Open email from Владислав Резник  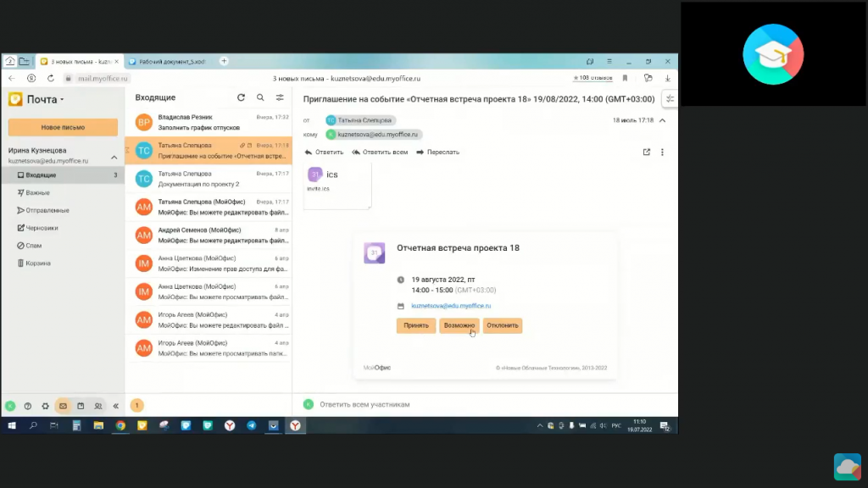tap(209, 122)
